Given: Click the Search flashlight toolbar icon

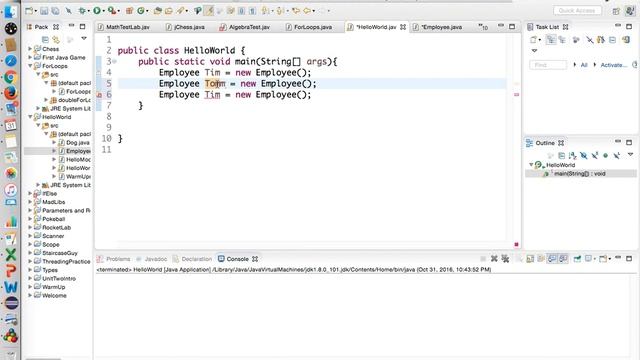Looking at the screenshot, I should (x=180, y=11).
